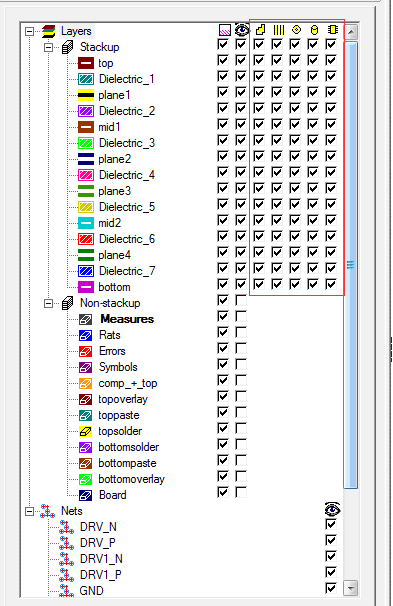Select the mid1 layer name
393x606 pixels.
[x=109, y=127]
